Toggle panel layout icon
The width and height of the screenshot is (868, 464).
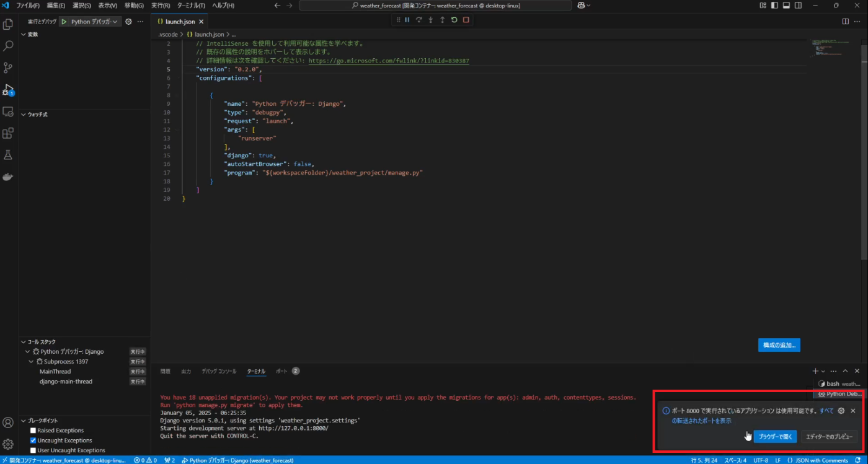point(786,5)
